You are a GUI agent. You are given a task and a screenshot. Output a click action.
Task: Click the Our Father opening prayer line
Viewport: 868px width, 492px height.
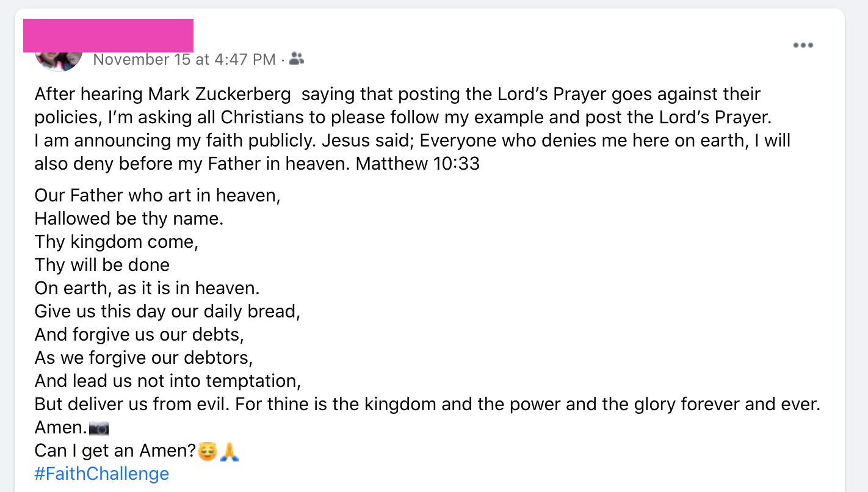pos(157,195)
